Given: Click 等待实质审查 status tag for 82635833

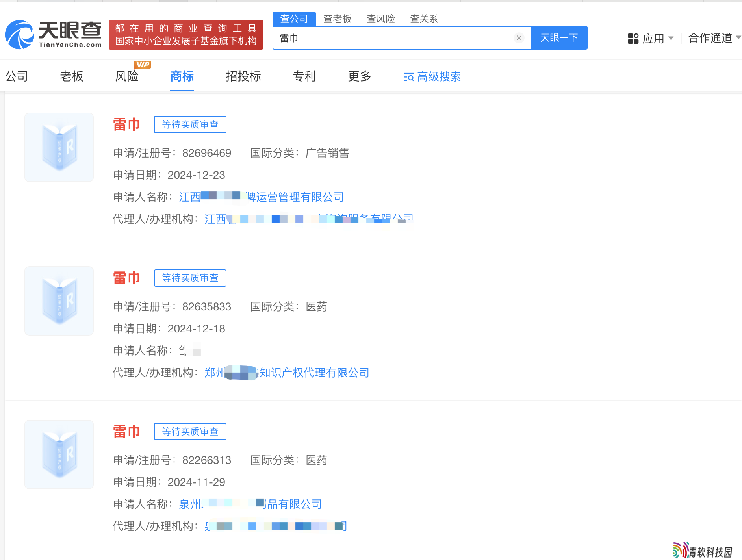Looking at the screenshot, I should pyautogui.click(x=190, y=278).
